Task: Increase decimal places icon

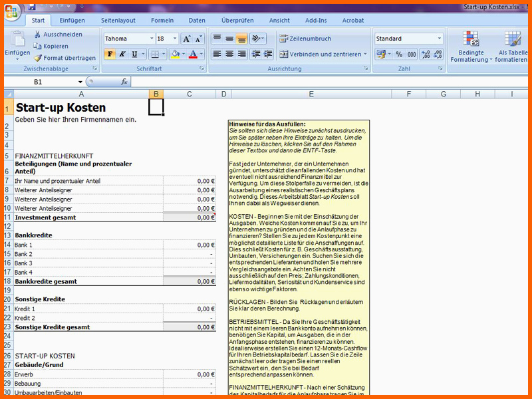Action: (426, 55)
